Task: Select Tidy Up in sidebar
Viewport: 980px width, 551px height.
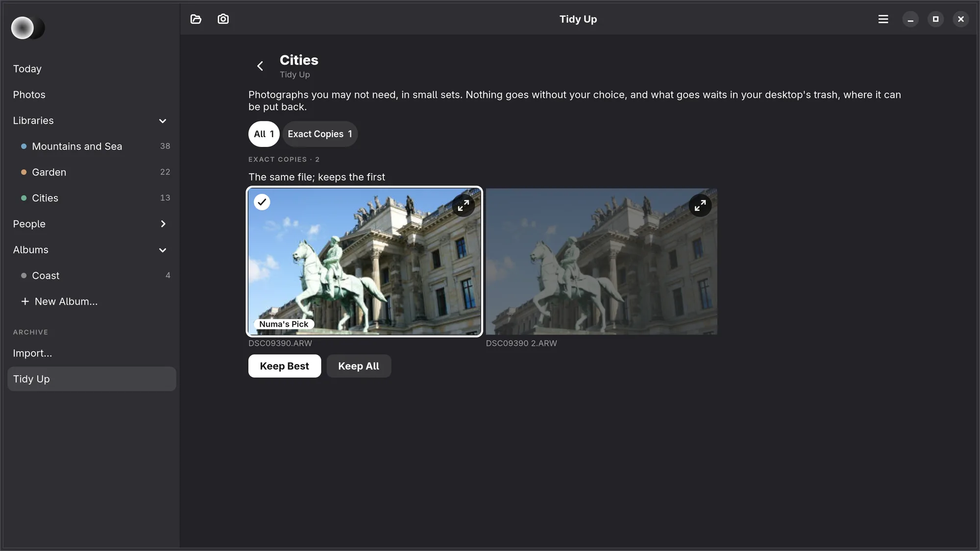Action: point(92,379)
